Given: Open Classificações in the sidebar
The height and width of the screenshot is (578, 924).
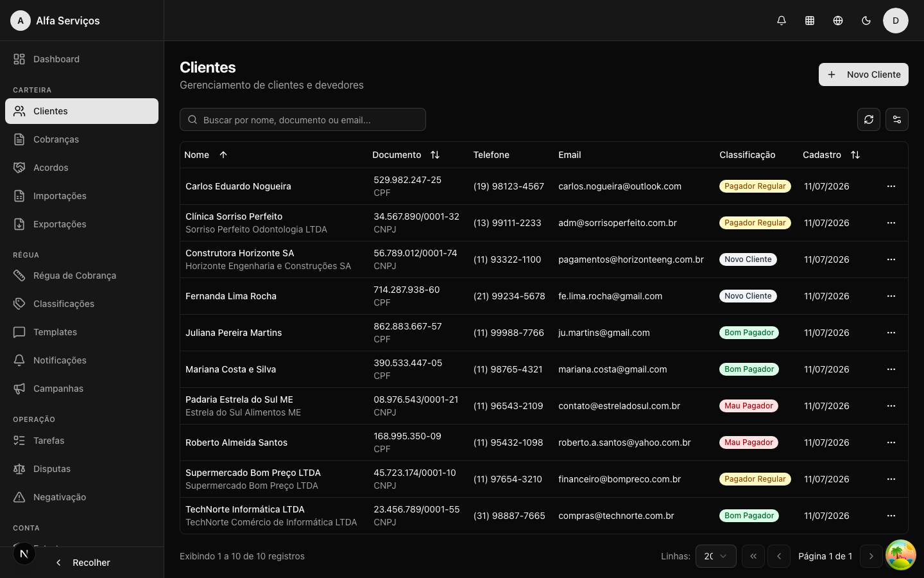Looking at the screenshot, I should click(x=82, y=304).
